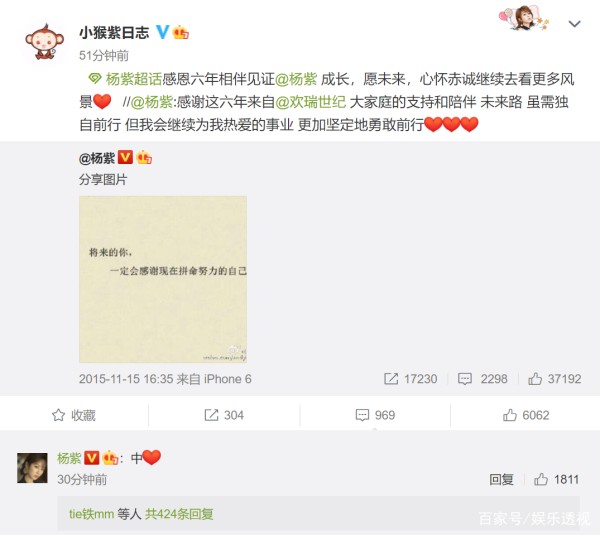Viewport: 600px width, 535px height.
Task: Click the 小猴紫日志 monkey avatar
Action: click(x=44, y=42)
